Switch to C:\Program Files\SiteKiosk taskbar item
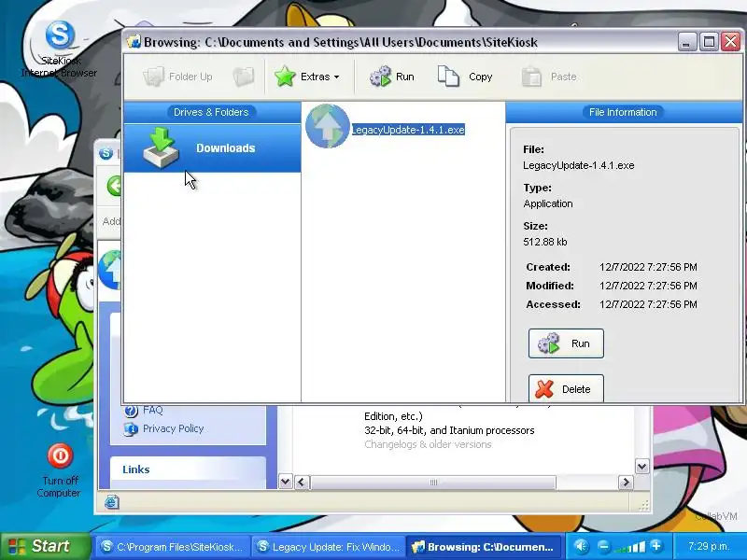This screenshot has width=747, height=560. point(174,547)
